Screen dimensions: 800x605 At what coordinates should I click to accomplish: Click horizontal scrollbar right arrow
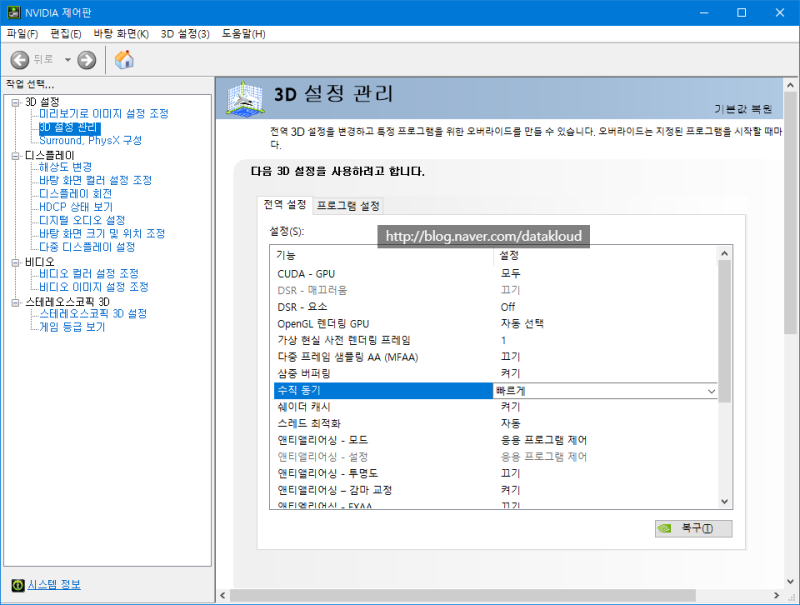[777, 595]
